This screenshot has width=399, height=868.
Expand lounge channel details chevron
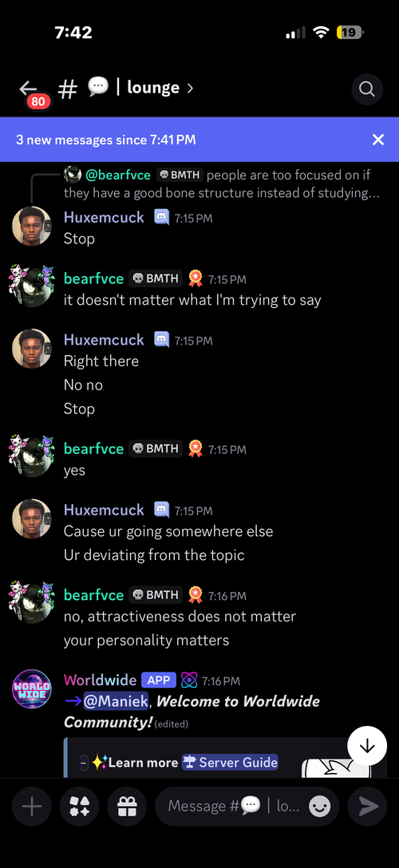click(x=190, y=88)
